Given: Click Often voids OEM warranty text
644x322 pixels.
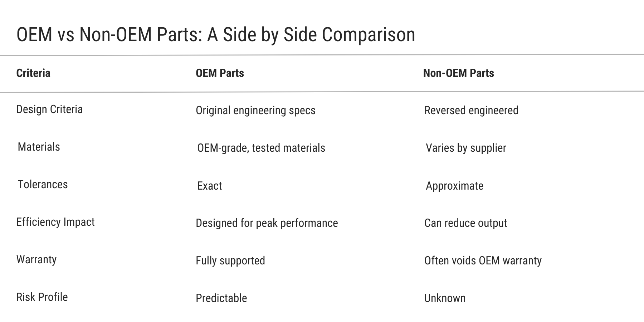Looking at the screenshot, I should 483,261.
